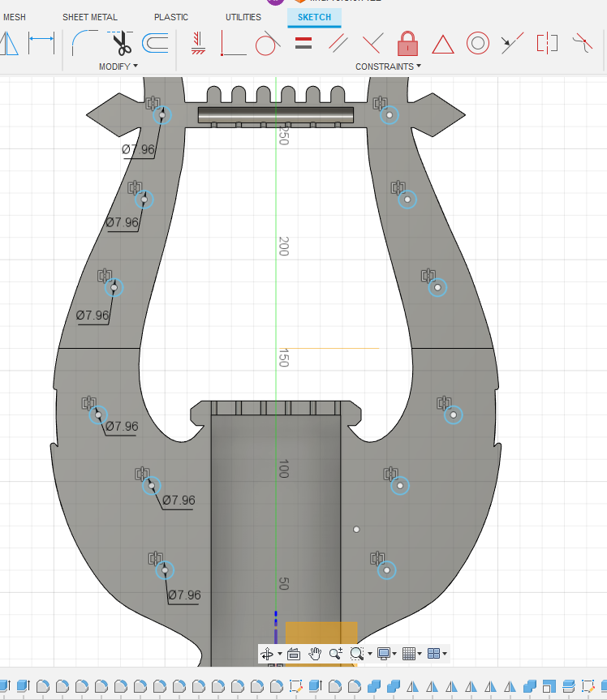Toggle the Fix/Unfix lock constraint

(x=407, y=43)
